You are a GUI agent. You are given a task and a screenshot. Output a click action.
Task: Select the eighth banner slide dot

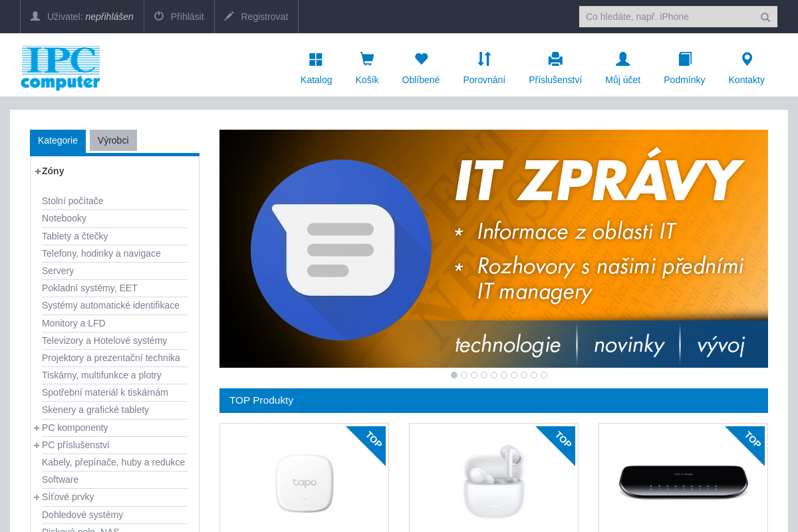pos(524,375)
